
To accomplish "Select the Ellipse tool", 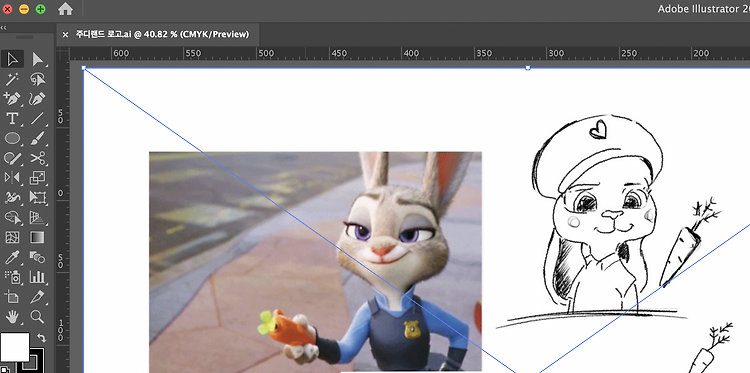I will 12,139.
